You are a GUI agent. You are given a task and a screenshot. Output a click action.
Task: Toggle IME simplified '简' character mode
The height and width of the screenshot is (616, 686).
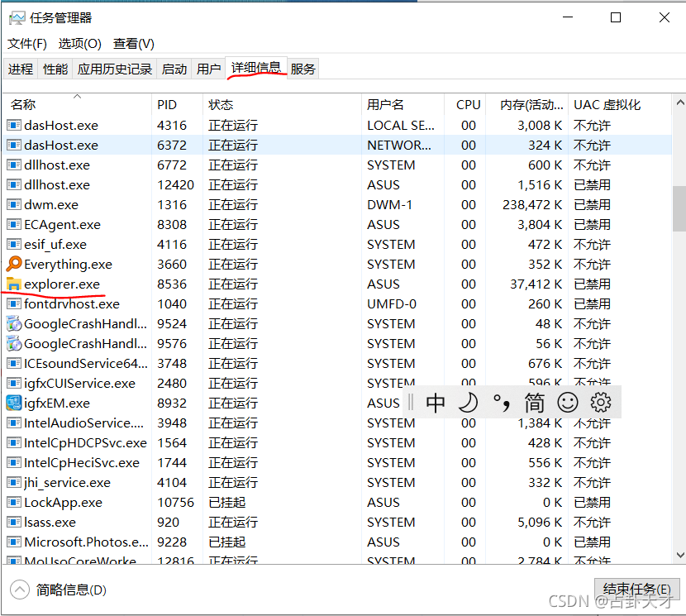534,403
